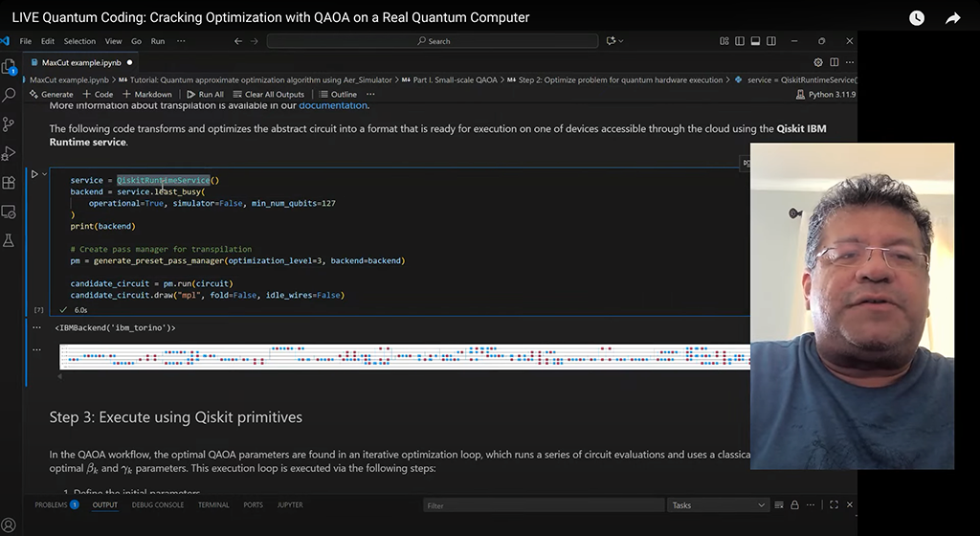Expand the run cell options chevron

click(45, 174)
